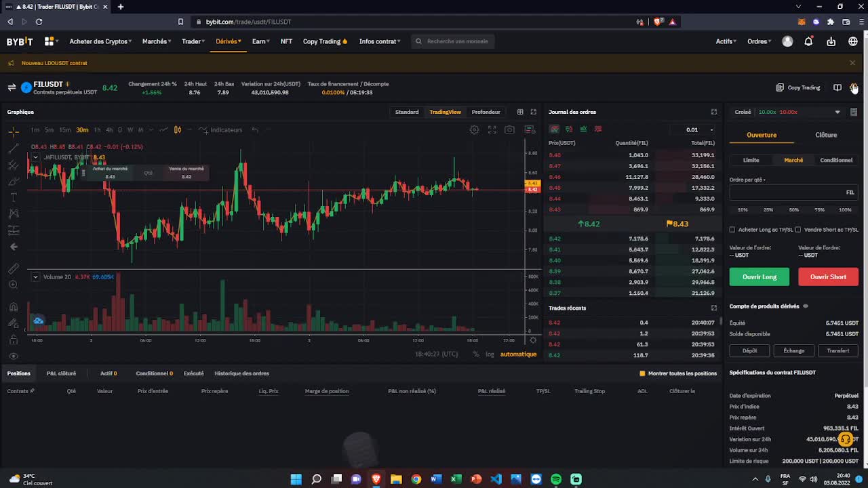The height and width of the screenshot is (488, 868).
Task: Click the zoom in magnifier tool
Action: 14,285
